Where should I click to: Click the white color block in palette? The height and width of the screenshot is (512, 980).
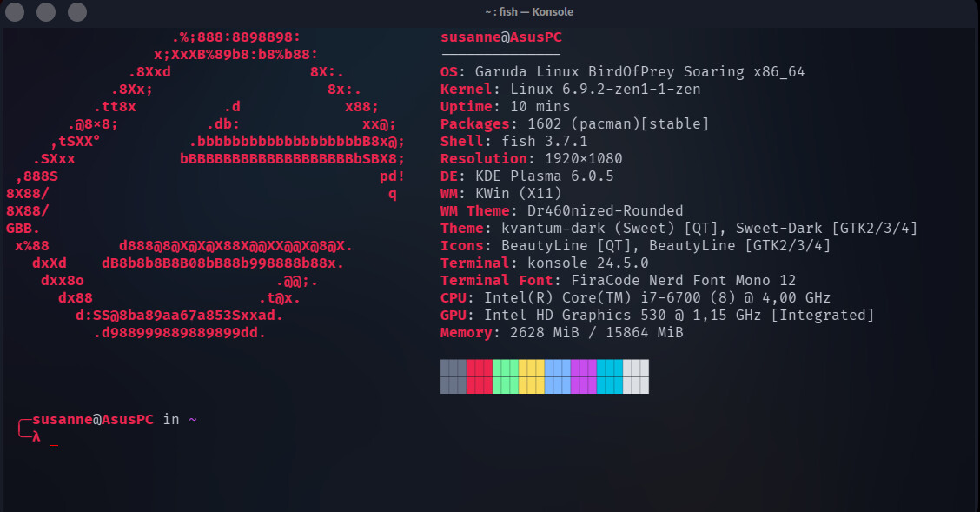(636, 376)
